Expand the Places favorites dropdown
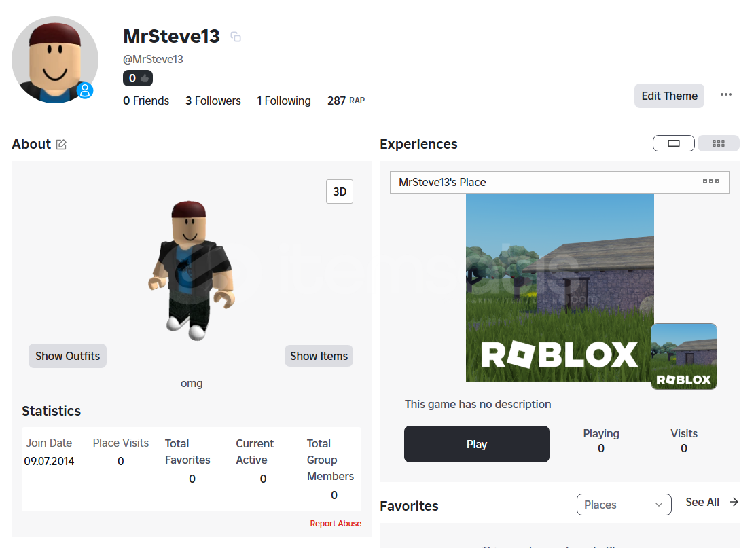Viewport: 756px width, 548px height. [624, 505]
